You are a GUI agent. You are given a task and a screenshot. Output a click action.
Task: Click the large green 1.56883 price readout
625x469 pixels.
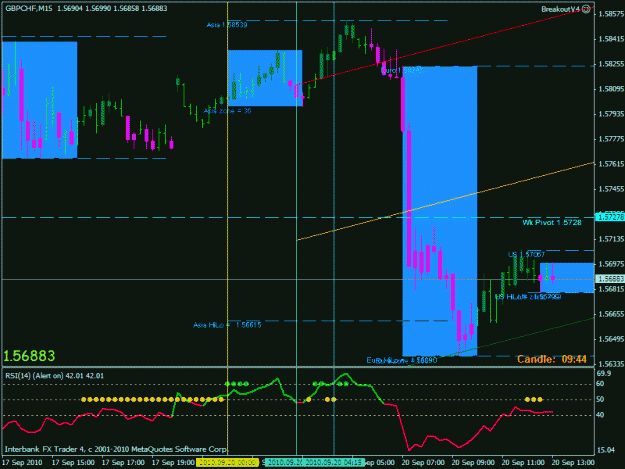(29, 356)
